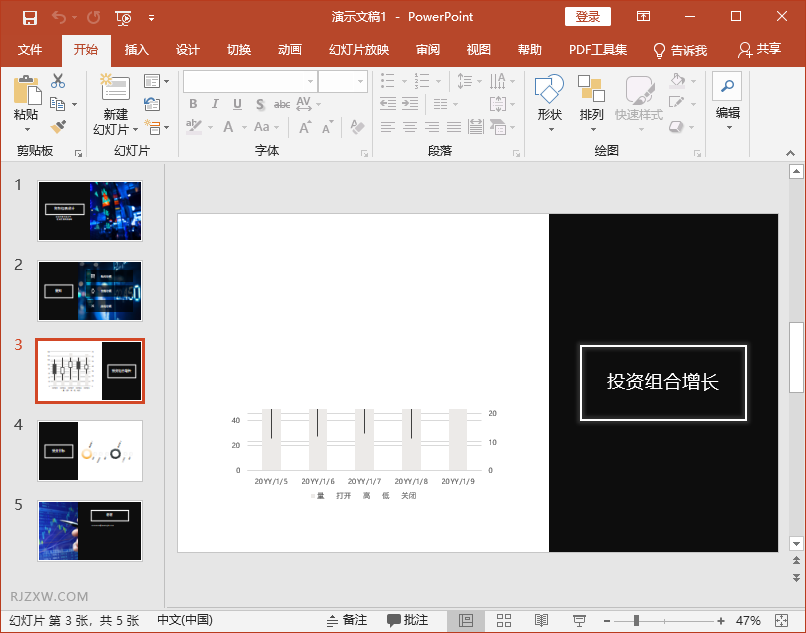Click the 共享 share button

click(x=759, y=50)
